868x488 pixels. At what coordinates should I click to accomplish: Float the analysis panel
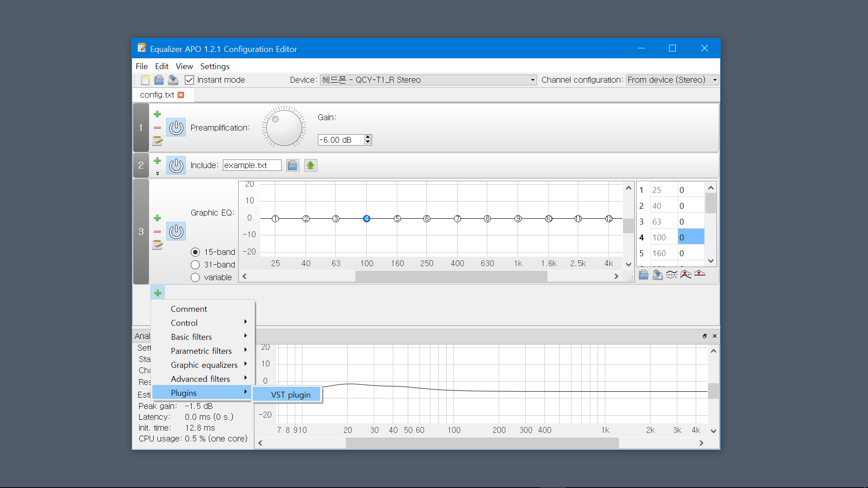[704, 336]
